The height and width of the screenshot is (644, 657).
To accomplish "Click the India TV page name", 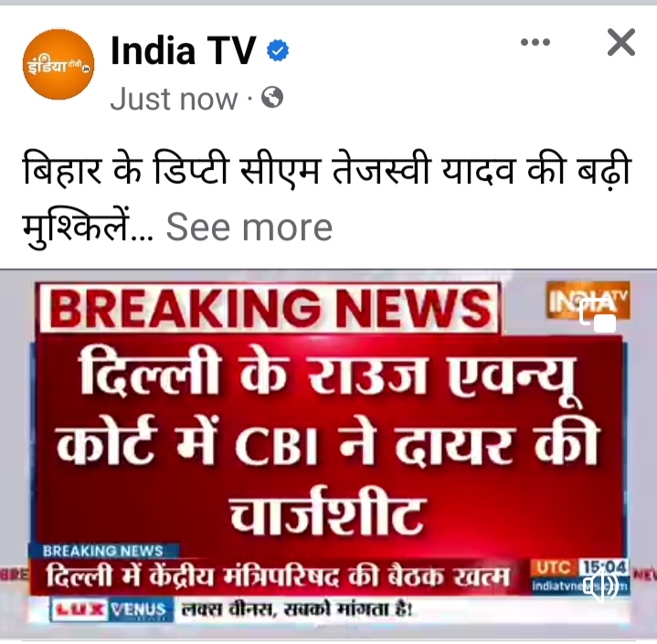I will click(x=183, y=51).
